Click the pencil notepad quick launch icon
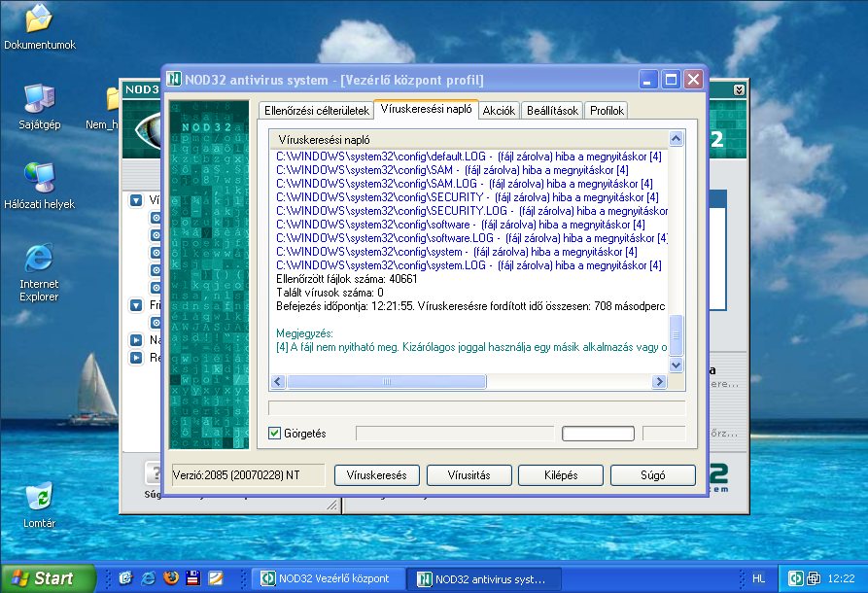This screenshot has width=868, height=593. coord(216,578)
